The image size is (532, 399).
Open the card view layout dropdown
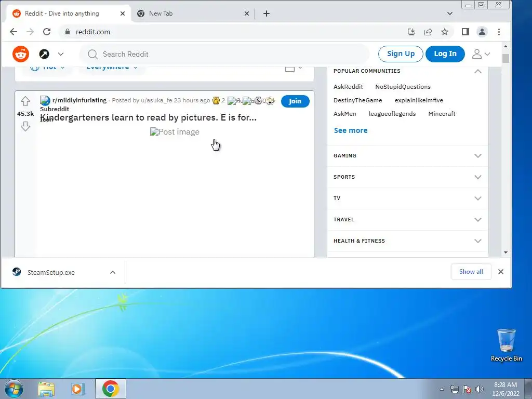tap(294, 69)
